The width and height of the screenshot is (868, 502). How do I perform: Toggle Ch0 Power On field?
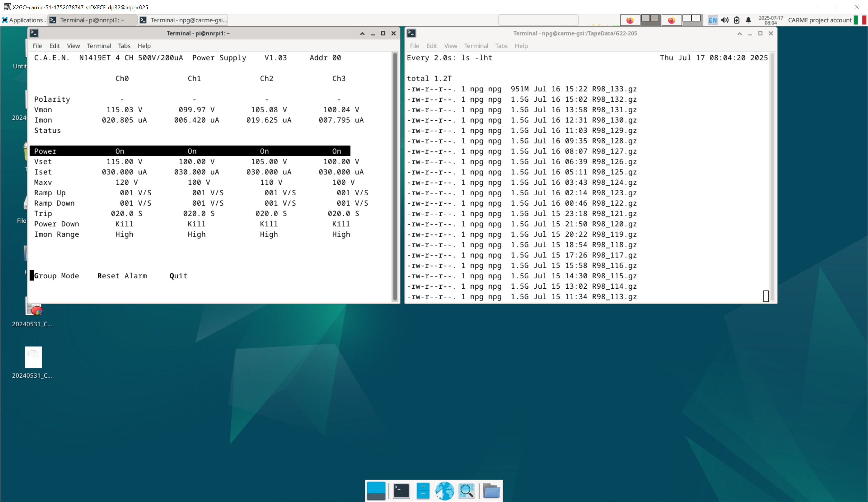pos(120,151)
